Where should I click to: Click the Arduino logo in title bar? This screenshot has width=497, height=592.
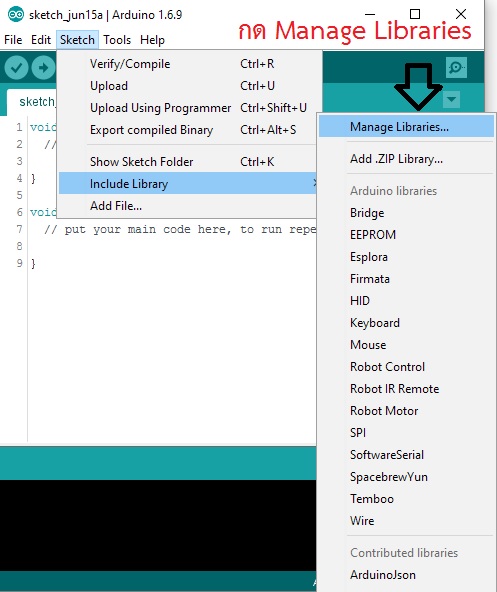click(15, 14)
